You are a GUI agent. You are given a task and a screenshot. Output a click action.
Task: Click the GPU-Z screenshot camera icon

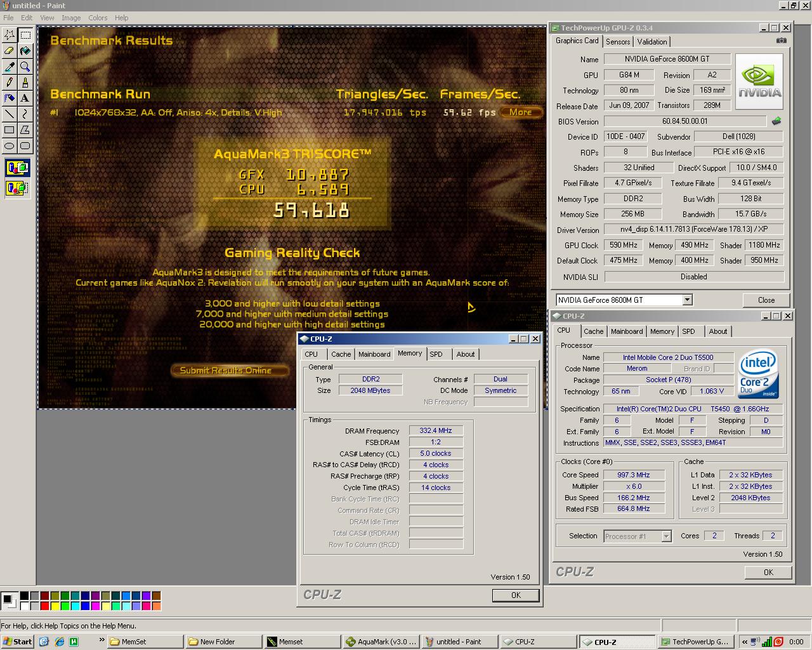coord(782,41)
